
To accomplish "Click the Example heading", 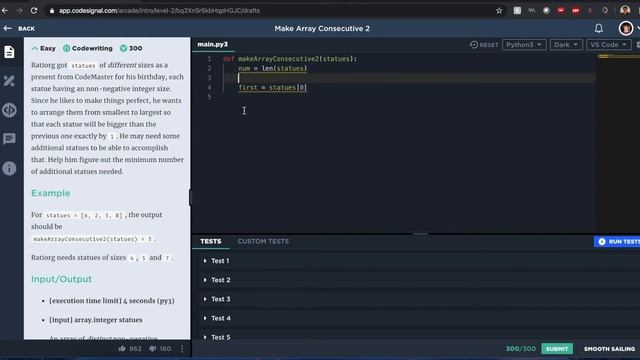I will point(51,193).
